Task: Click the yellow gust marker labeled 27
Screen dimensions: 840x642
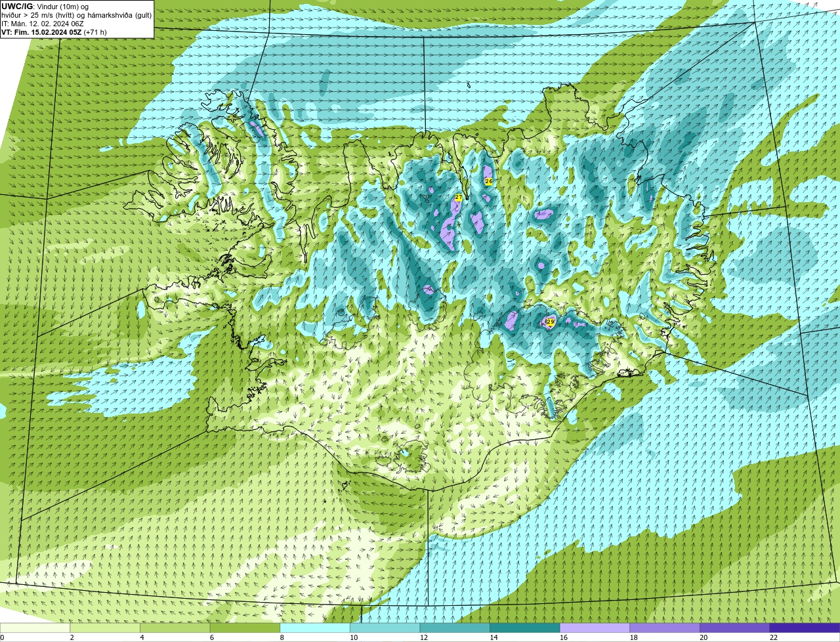Action: [459, 197]
